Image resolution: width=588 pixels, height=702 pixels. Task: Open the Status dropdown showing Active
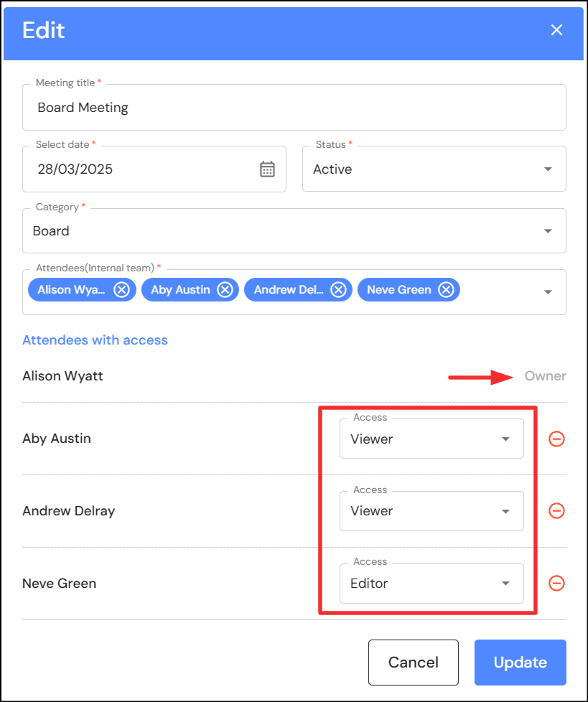434,169
